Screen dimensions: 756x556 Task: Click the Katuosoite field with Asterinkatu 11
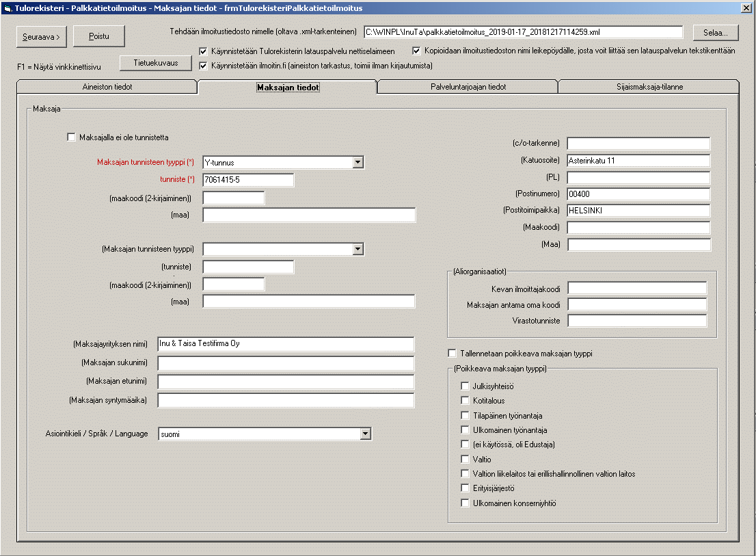click(x=638, y=161)
